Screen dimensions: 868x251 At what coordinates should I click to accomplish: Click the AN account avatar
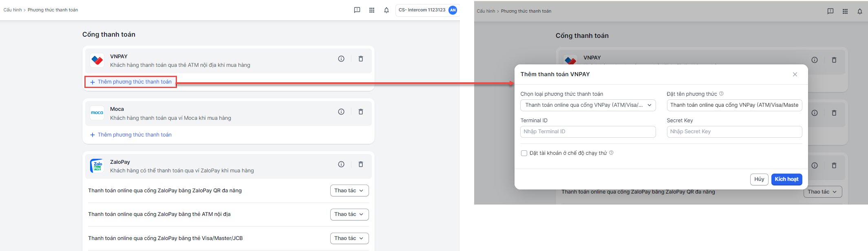(x=453, y=10)
